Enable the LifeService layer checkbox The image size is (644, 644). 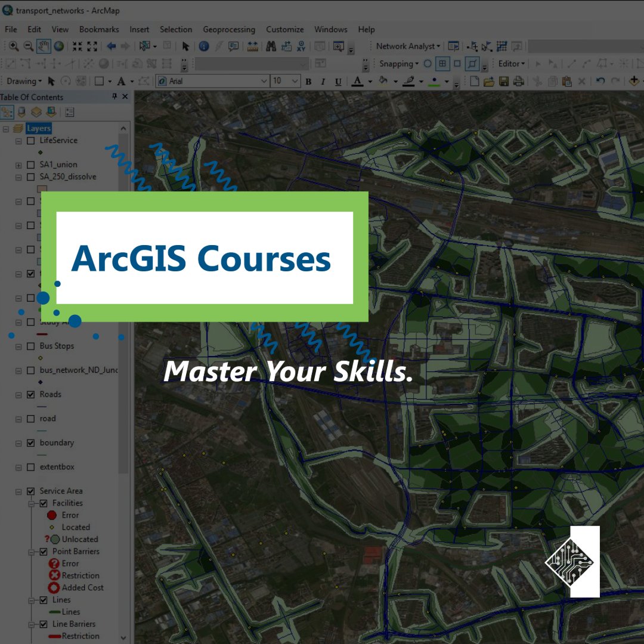point(31,141)
